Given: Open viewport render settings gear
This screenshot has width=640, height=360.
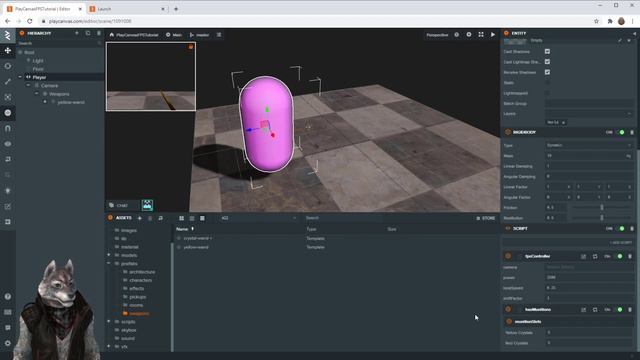Looking at the screenshot, I should [x=469, y=35].
